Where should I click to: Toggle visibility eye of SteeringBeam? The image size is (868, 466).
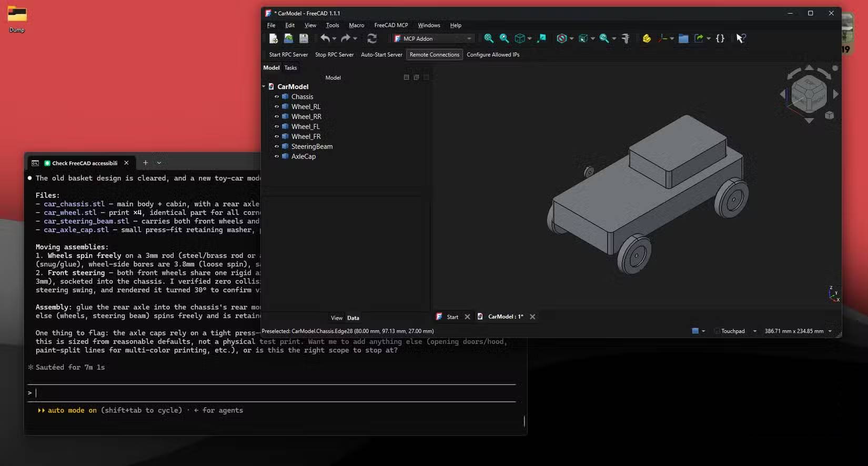(x=277, y=147)
